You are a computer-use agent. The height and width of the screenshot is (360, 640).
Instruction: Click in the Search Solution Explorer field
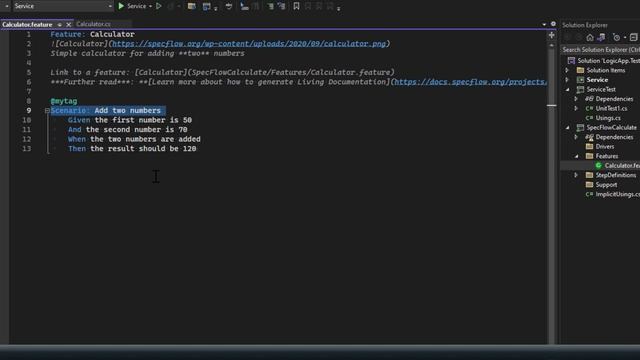tap(600, 50)
